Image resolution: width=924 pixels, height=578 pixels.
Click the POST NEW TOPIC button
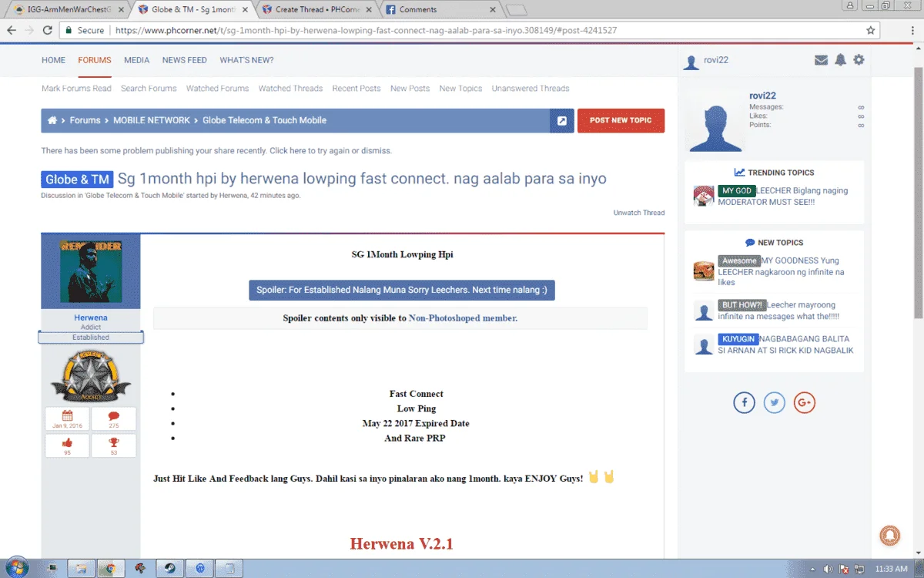[621, 120]
